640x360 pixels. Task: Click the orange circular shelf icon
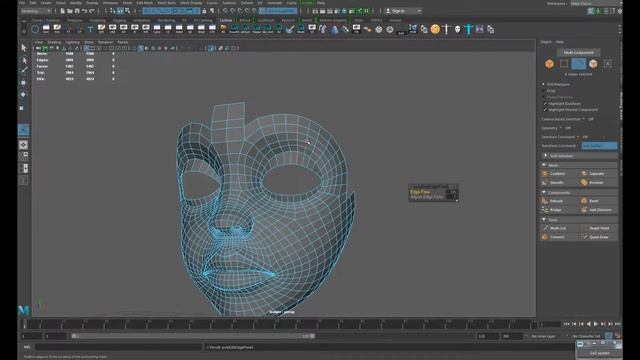[x=435, y=29]
